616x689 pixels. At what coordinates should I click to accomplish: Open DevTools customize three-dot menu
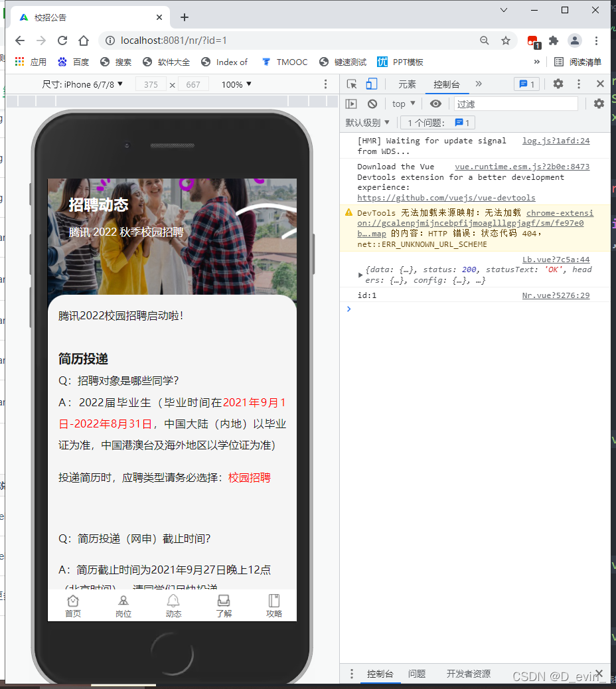[x=579, y=84]
